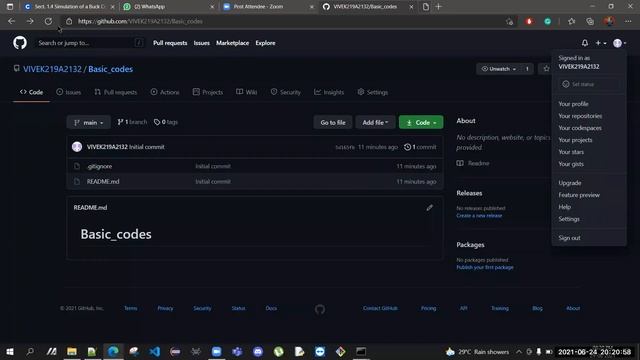
Task: Click Set status in user menu
Action: [x=589, y=84]
